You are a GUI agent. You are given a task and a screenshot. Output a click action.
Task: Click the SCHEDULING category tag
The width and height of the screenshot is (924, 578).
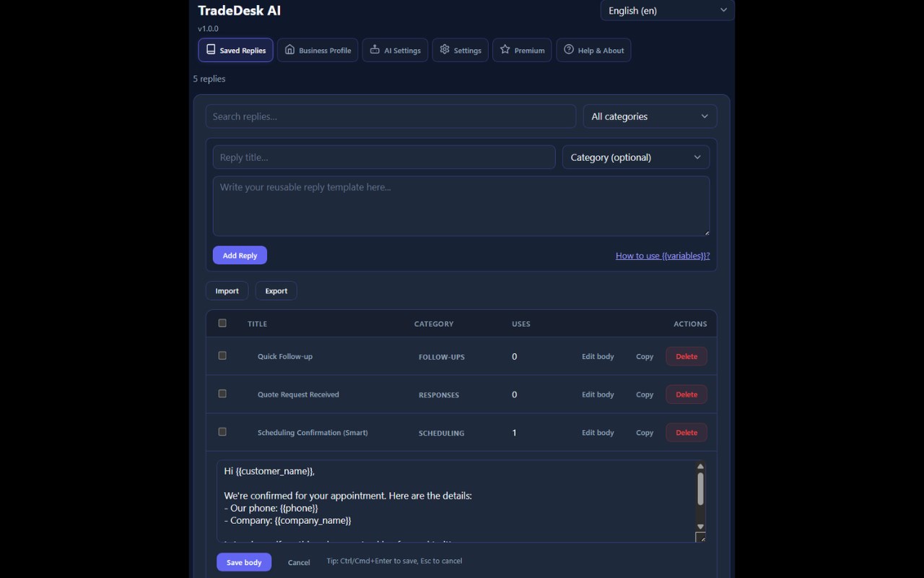pos(442,433)
